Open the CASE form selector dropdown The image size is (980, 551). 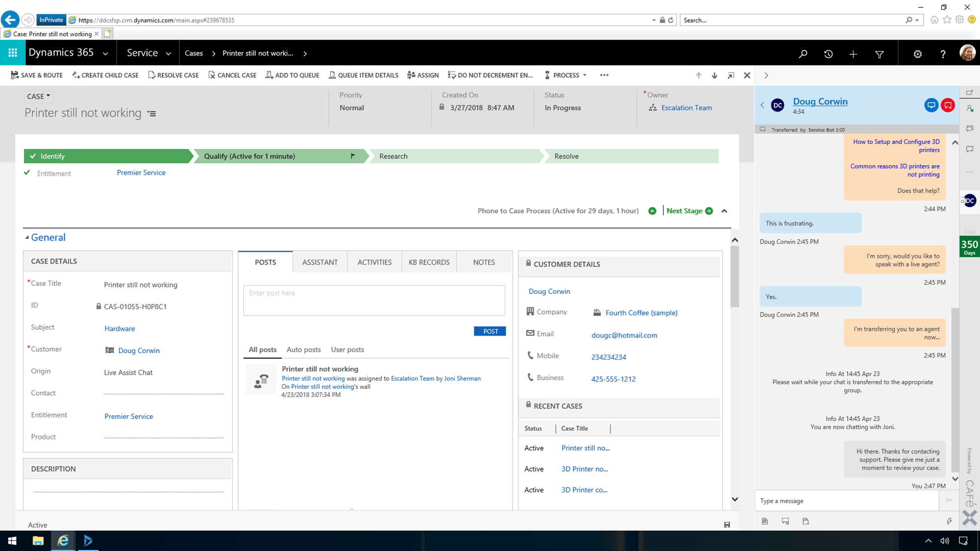(38, 96)
